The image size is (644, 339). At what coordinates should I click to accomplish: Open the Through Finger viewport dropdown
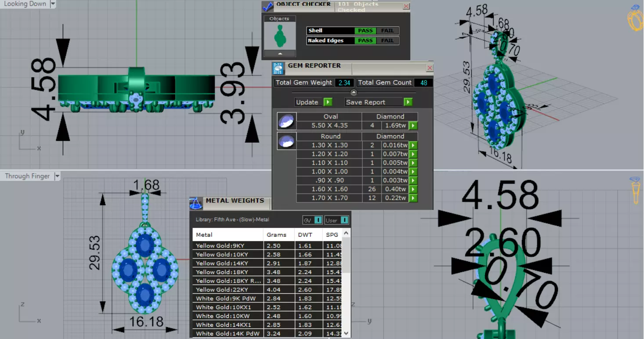(57, 176)
